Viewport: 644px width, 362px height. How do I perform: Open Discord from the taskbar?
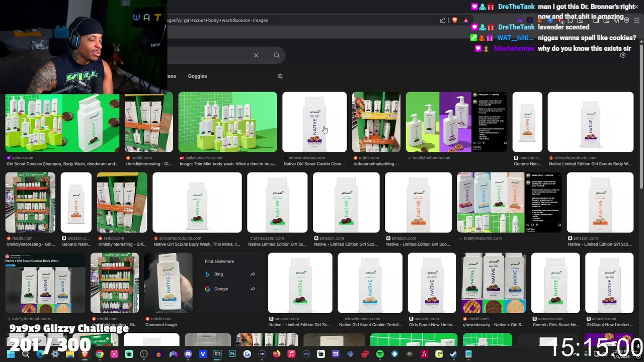tap(188, 354)
